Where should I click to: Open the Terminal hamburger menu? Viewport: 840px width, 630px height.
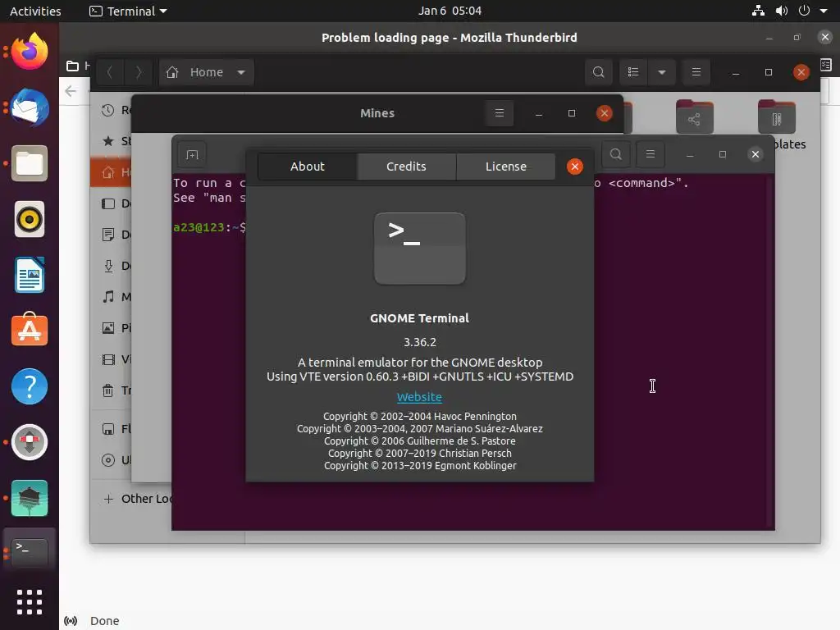tap(651, 154)
